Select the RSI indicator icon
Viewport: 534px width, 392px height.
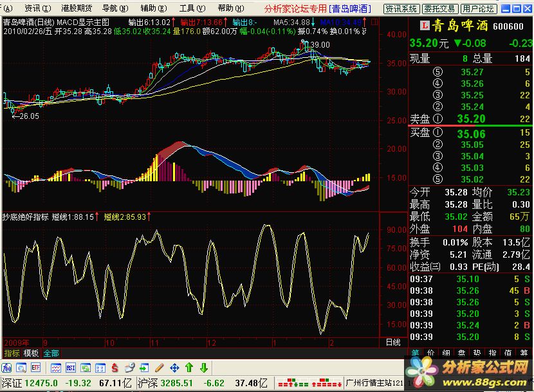71,368
